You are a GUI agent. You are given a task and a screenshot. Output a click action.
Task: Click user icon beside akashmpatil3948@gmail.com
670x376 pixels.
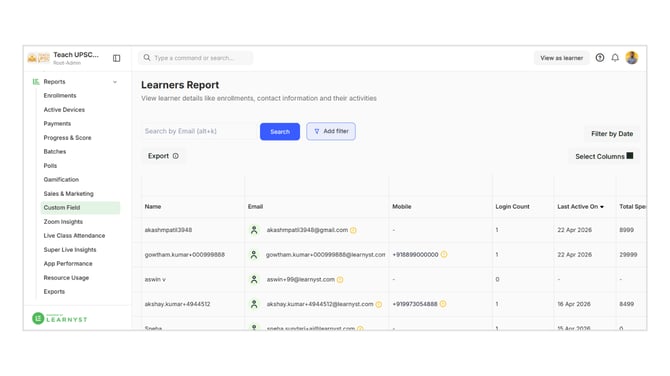pyautogui.click(x=254, y=230)
